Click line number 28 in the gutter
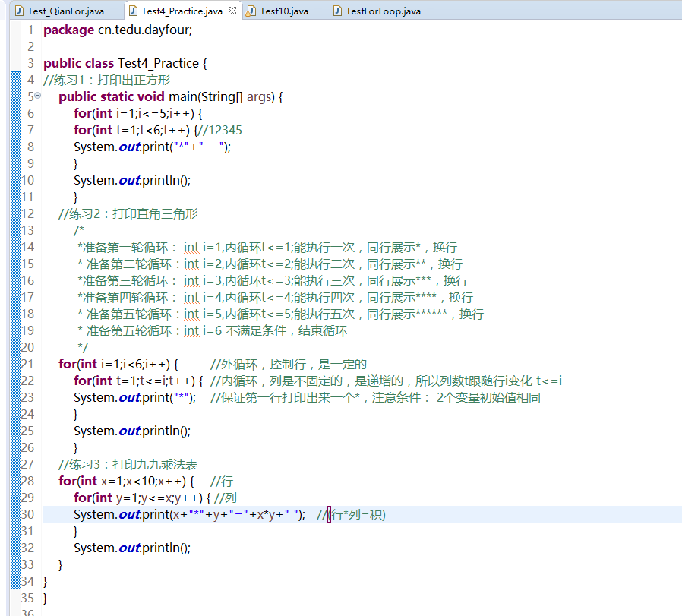 click(30, 481)
